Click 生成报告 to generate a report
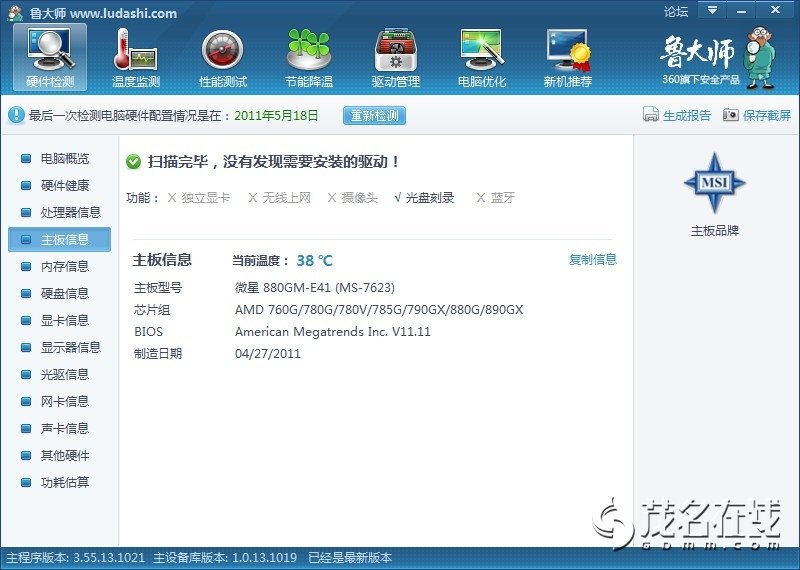This screenshot has width=800, height=570. pos(677,115)
